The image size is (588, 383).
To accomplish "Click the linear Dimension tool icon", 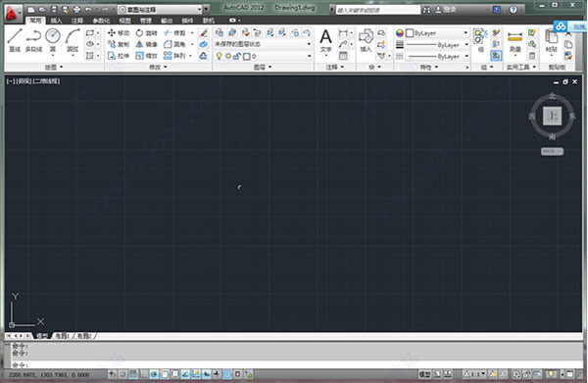I will pyautogui.click(x=343, y=33).
